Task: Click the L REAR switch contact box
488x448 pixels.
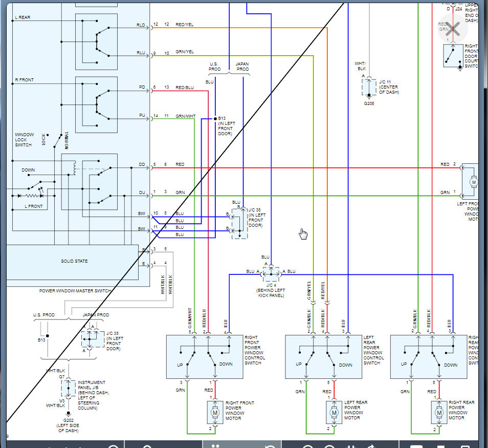Action: [97, 42]
